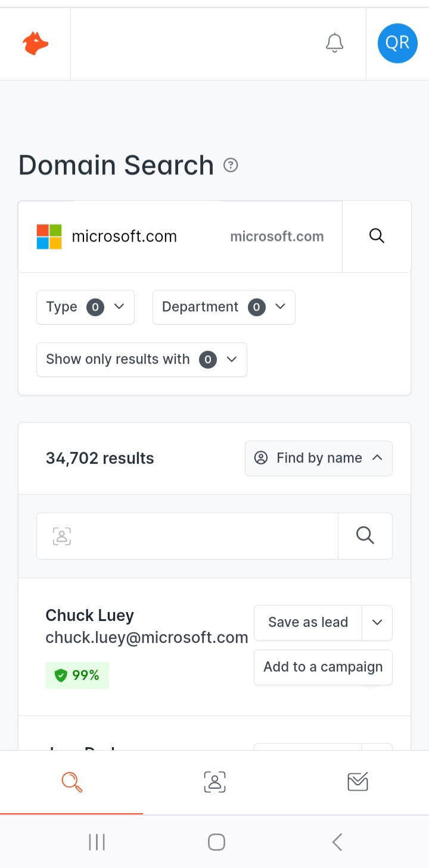
Task: Click the Domain Search help icon
Action: click(x=231, y=166)
